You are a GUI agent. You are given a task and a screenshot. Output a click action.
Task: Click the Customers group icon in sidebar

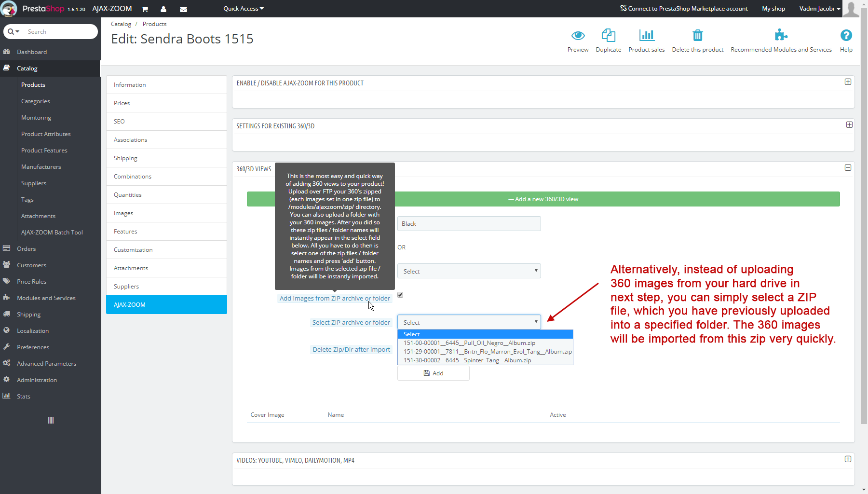pyautogui.click(x=7, y=265)
